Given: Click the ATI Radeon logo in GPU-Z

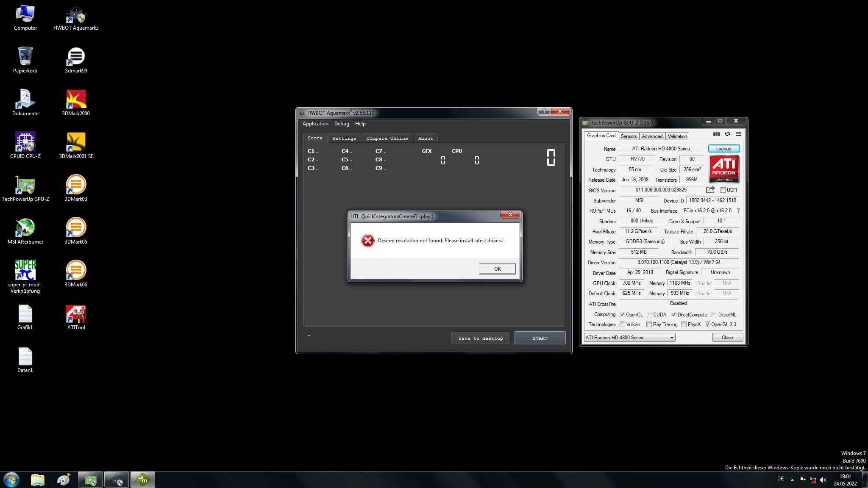Looking at the screenshot, I should 724,169.
